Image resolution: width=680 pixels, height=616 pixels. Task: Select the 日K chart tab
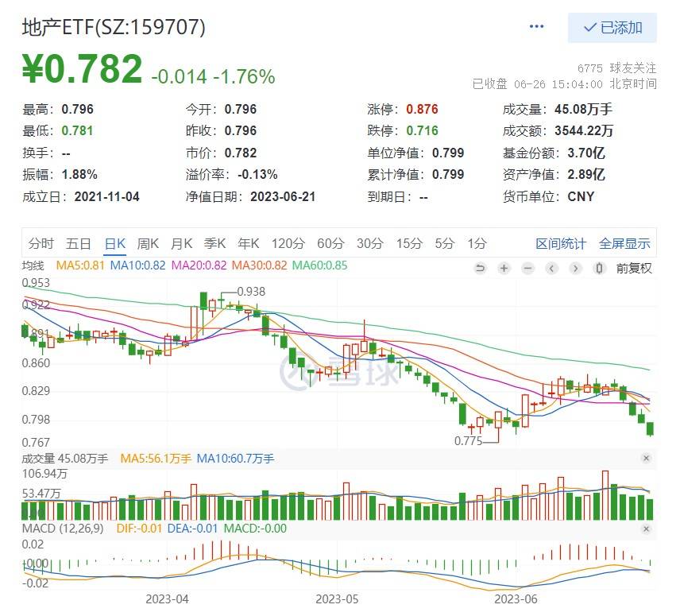[x=115, y=243]
